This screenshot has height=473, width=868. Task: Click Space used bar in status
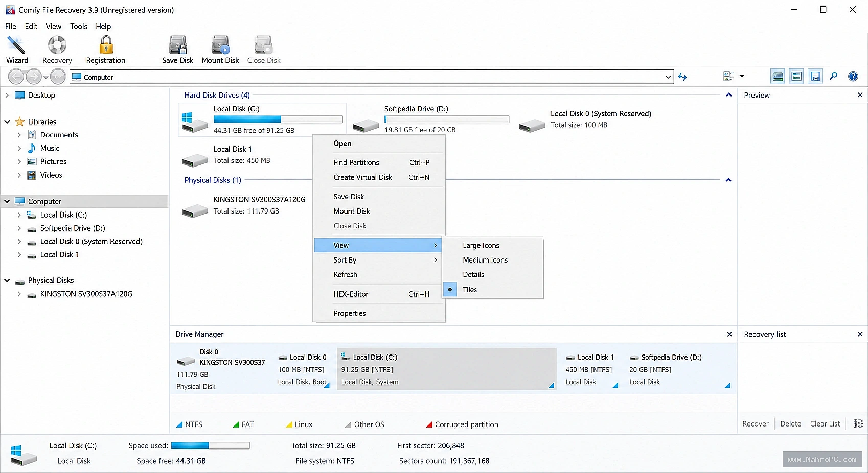(x=210, y=446)
